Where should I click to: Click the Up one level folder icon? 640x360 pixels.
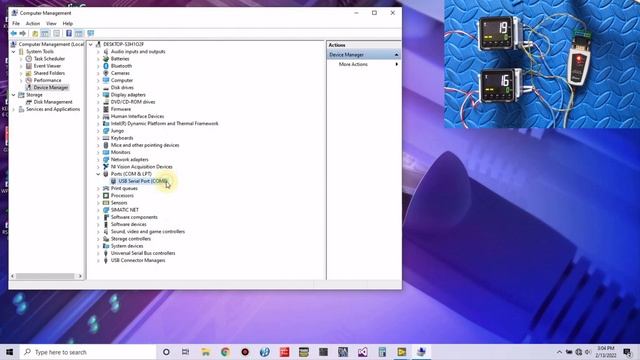point(35,33)
